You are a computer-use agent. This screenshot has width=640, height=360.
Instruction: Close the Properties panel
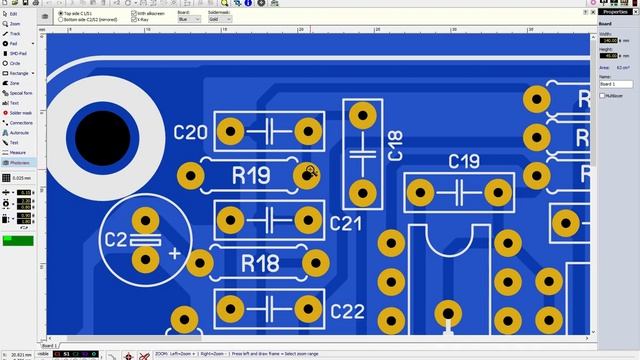point(636,12)
